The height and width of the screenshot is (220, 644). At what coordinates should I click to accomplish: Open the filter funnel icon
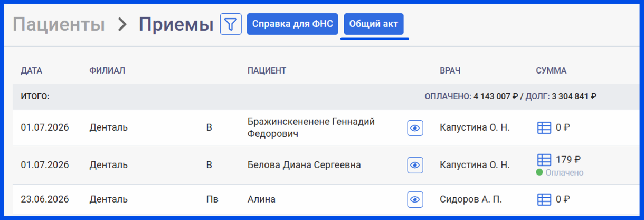point(231,24)
